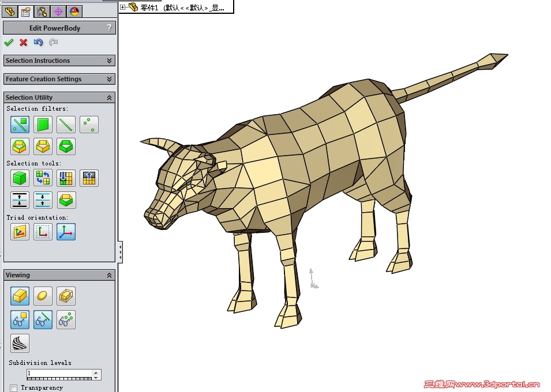
Task: Open the DisplayManager tab
Action: (x=74, y=11)
